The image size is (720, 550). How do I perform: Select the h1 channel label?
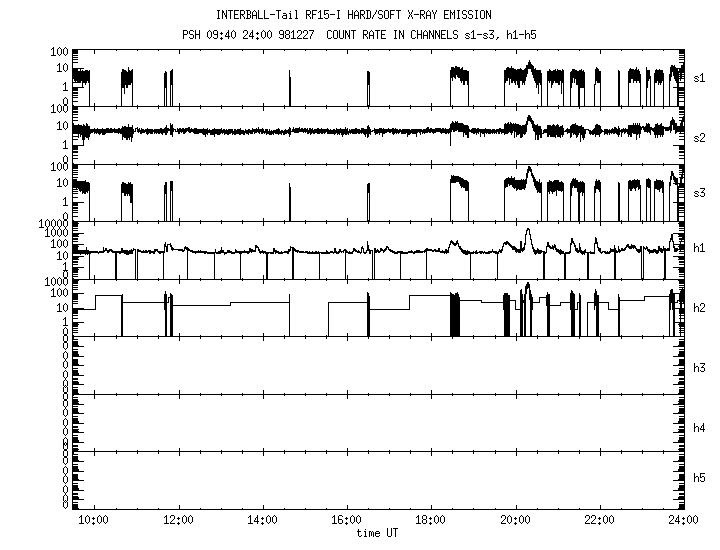click(700, 248)
